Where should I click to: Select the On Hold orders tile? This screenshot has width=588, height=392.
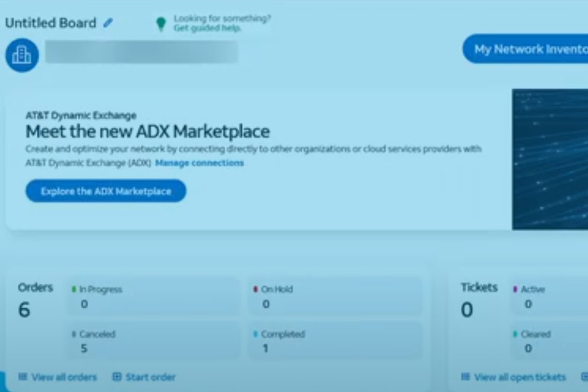coord(335,296)
